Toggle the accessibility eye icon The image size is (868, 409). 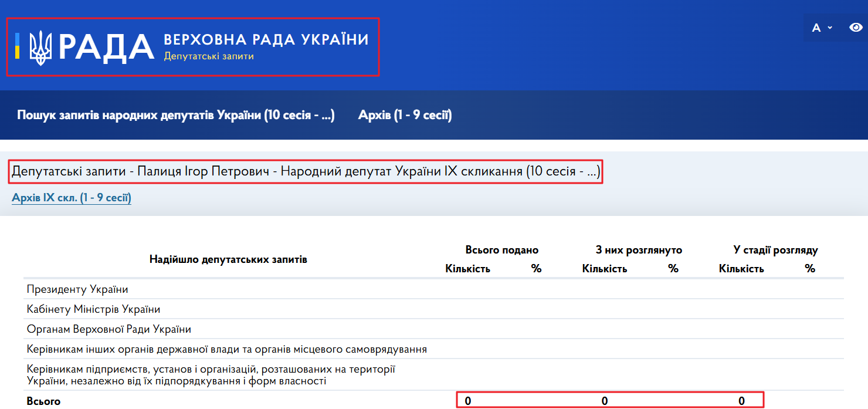click(x=856, y=27)
